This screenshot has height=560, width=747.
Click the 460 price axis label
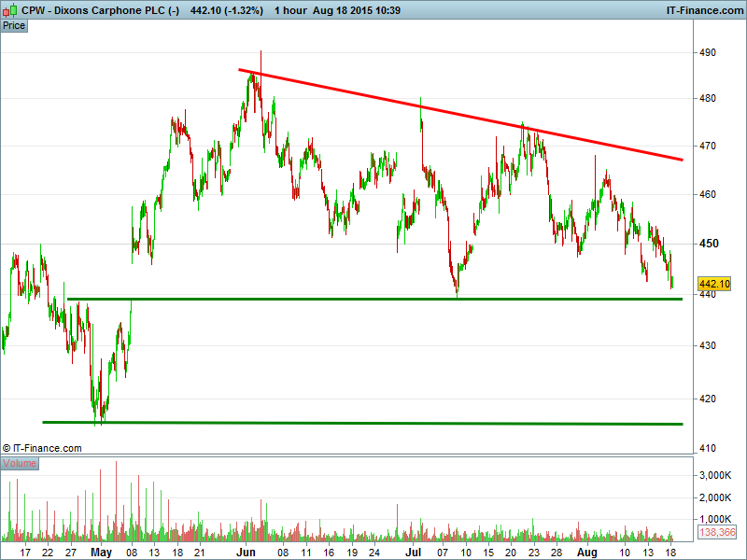(708, 194)
